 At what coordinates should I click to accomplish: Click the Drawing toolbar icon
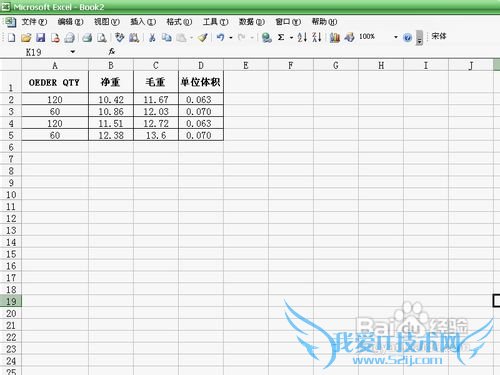(349, 37)
